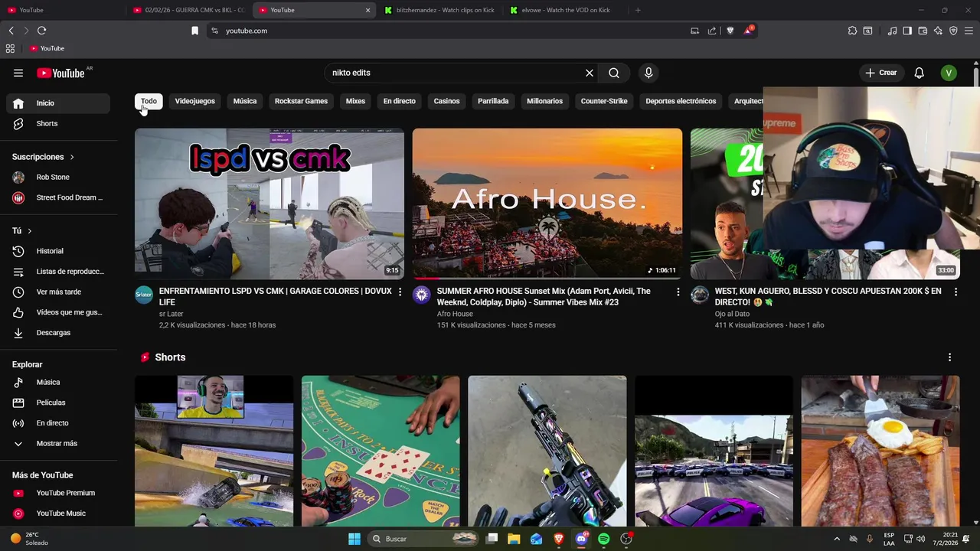The width and height of the screenshot is (980, 551).
Task: Open Rob Stone subscription
Action: tap(58, 177)
